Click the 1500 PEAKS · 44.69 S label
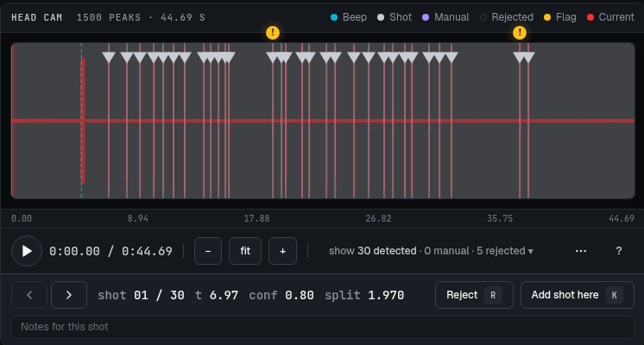 coord(141,17)
